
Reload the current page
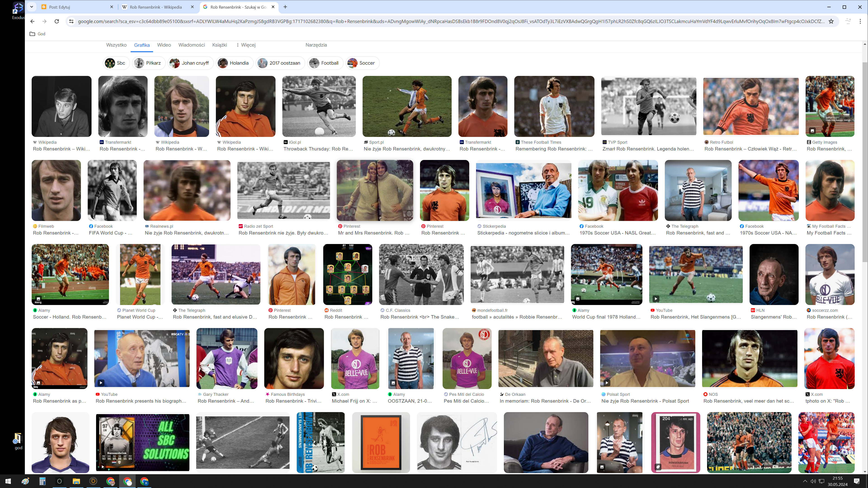pos(57,21)
